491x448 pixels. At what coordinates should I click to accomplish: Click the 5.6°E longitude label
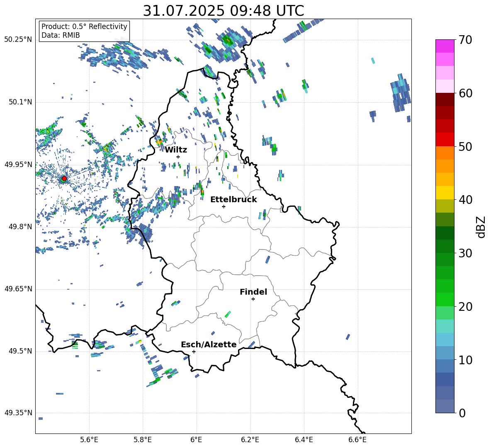(x=89, y=440)
